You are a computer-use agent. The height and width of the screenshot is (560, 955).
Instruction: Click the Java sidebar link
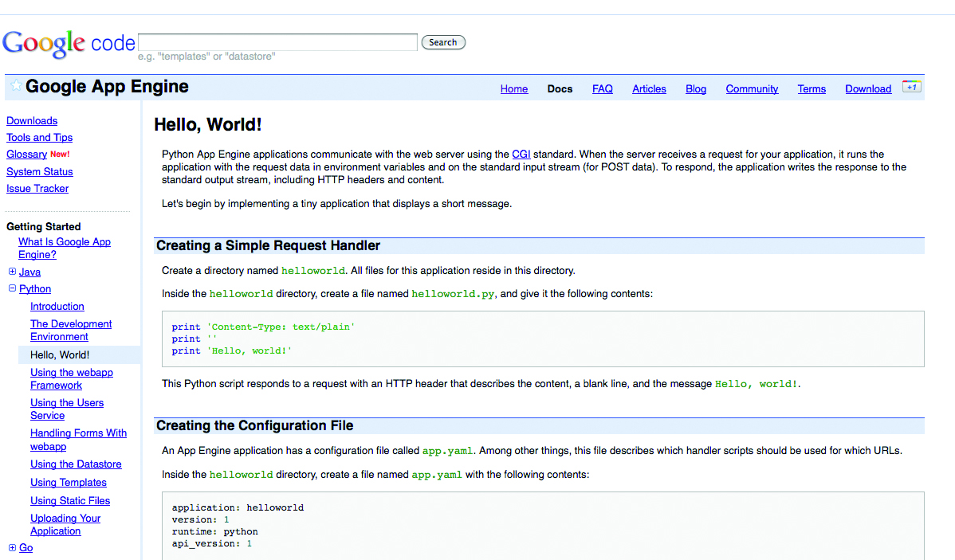29,272
